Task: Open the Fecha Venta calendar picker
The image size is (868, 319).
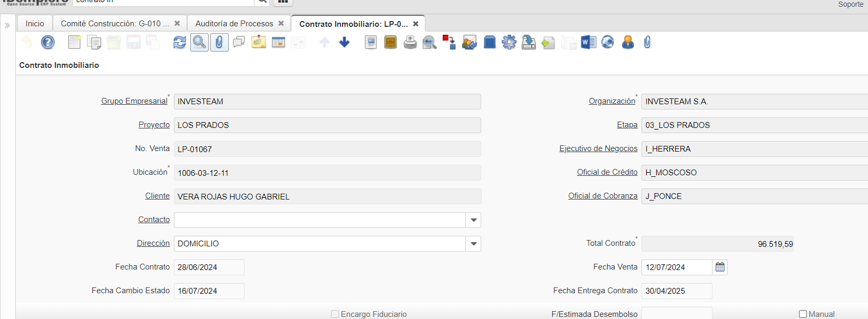Action: point(720,267)
